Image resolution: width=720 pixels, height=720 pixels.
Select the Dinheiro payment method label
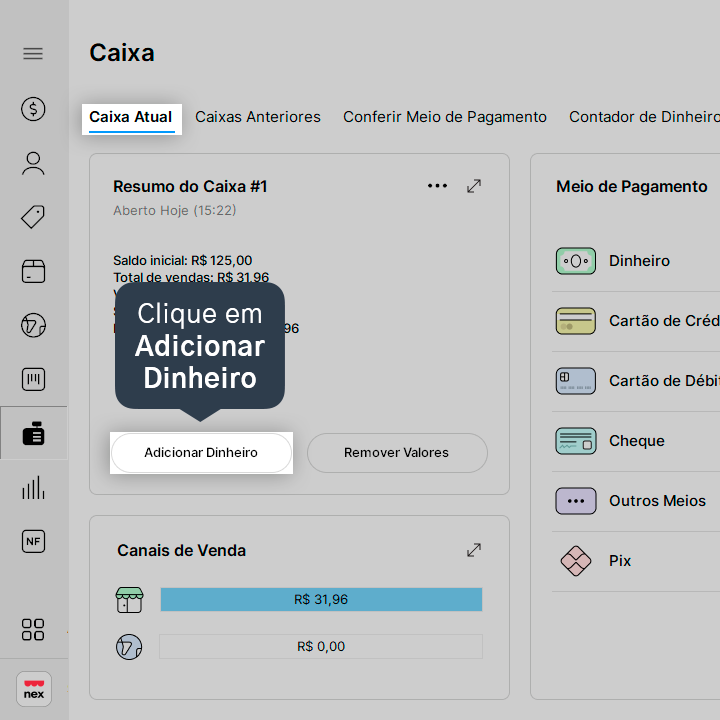(x=639, y=261)
